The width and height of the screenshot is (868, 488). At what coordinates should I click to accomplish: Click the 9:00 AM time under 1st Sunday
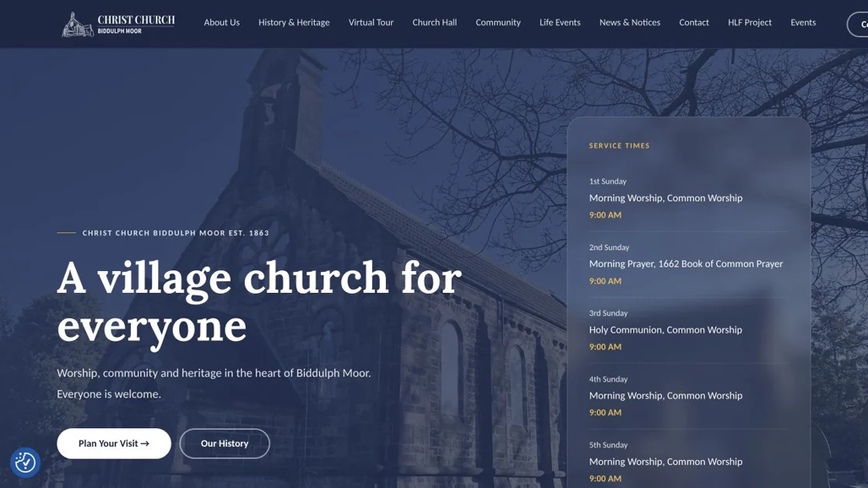[x=605, y=215]
